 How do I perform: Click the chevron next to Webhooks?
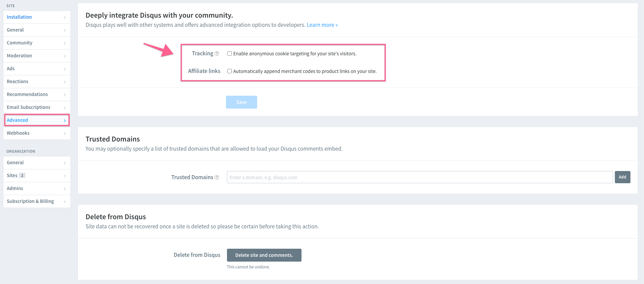[x=65, y=133]
